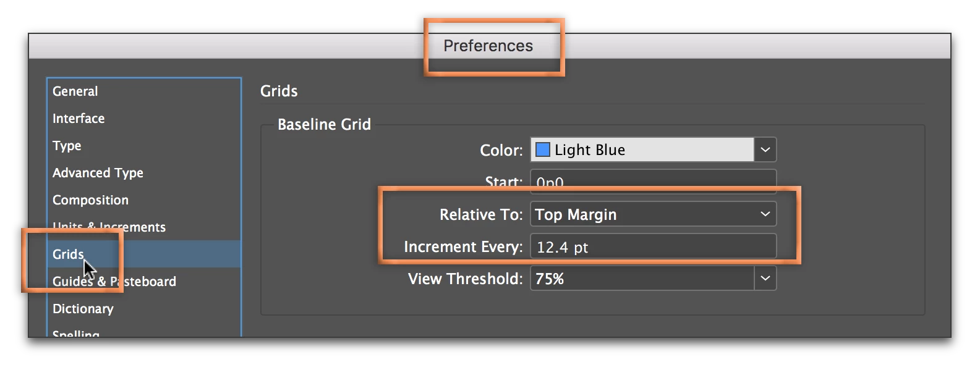Select Type in the sidebar list
Image resolution: width=980 pixels, height=370 pixels.
point(67,146)
